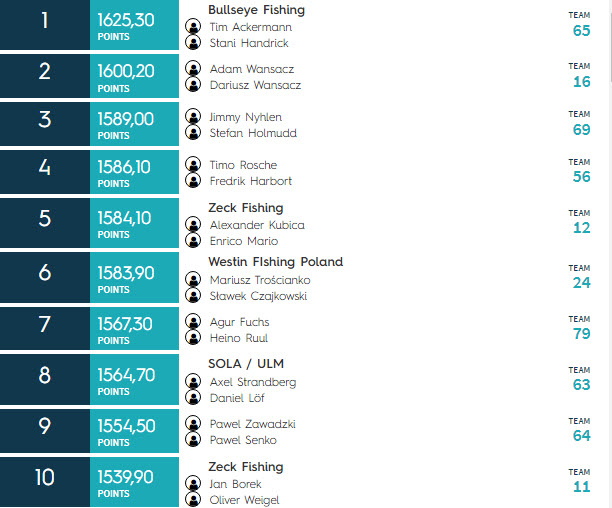Viewport: 612px width, 508px height.
Task: Click the avatar icon beside Alexander Kubica
Action: [x=193, y=224]
